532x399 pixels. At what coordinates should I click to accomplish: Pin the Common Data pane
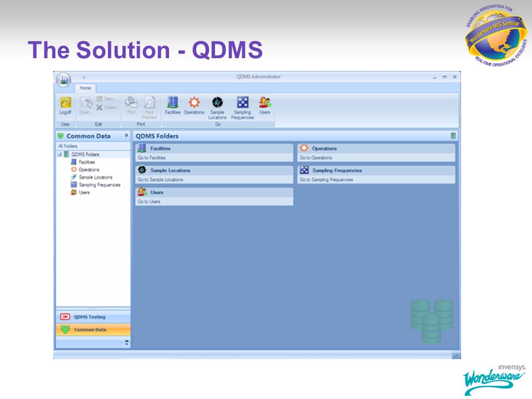[126, 135]
